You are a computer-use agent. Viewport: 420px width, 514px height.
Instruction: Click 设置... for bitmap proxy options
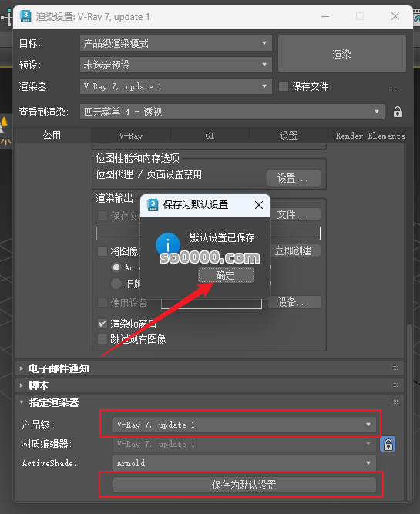(x=294, y=178)
